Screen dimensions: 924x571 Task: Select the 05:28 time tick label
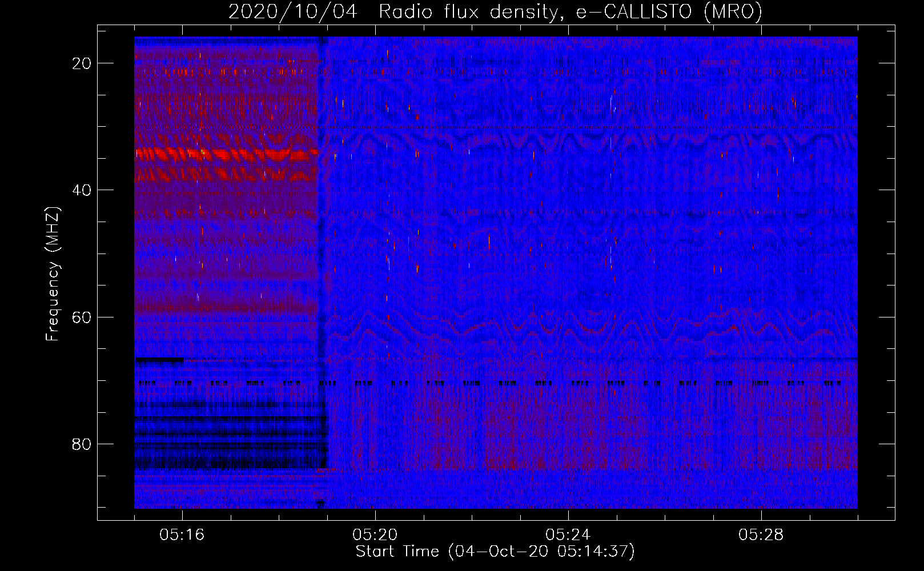(x=761, y=535)
